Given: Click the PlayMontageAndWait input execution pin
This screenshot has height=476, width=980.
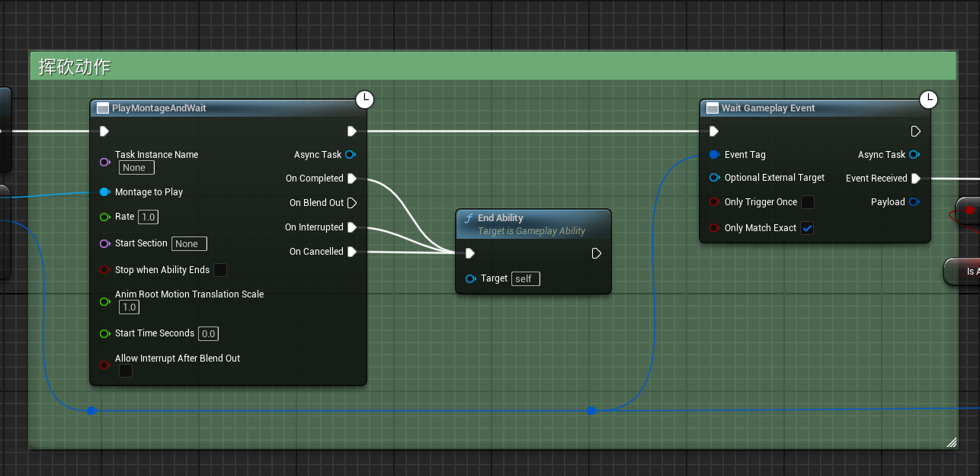Looking at the screenshot, I should tap(104, 131).
